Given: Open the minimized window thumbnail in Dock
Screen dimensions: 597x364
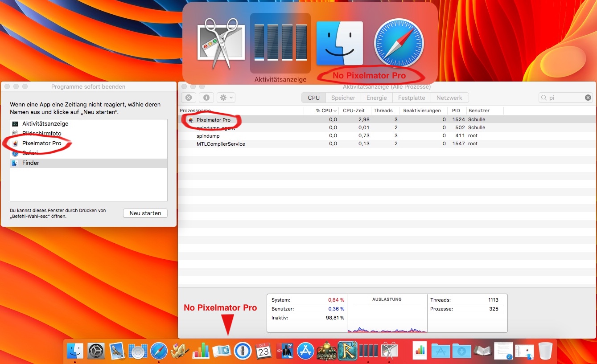Looking at the screenshot, I should pos(524,351).
